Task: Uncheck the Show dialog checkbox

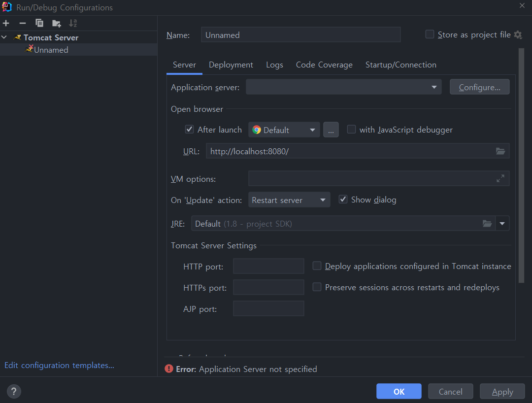Action: click(343, 199)
